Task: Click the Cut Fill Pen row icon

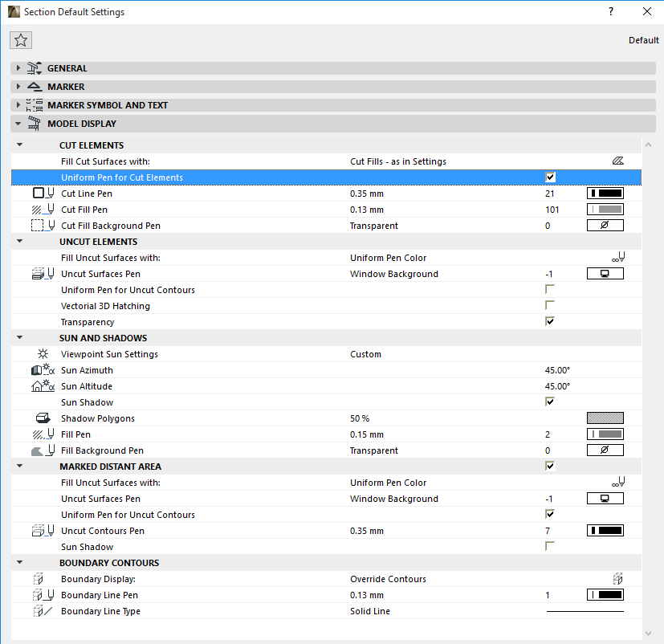Action: point(43,209)
